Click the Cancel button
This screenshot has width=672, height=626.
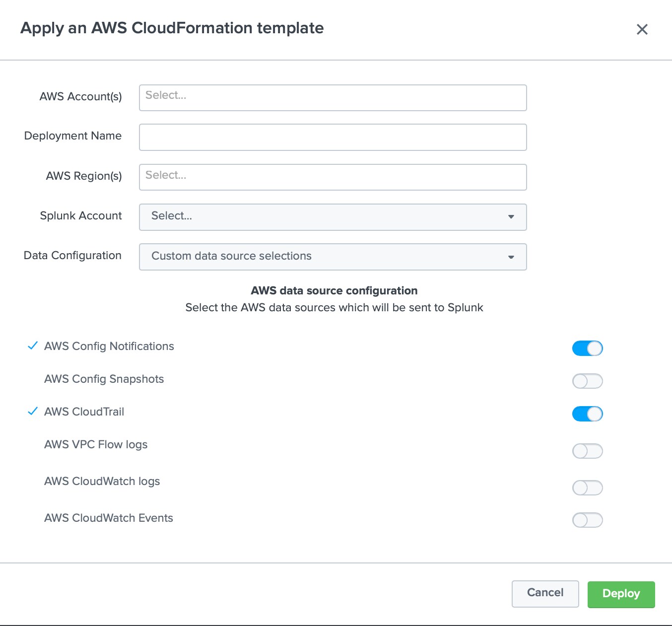(x=545, y=594)
